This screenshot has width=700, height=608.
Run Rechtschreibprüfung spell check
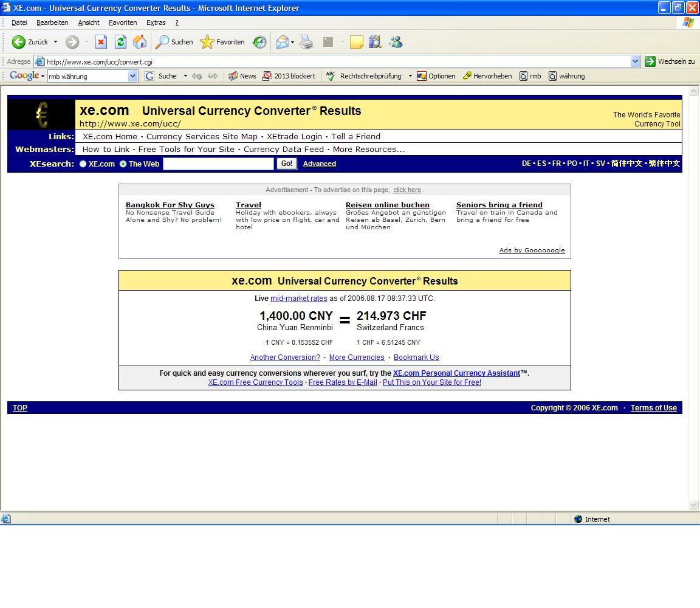[x=364, y=76]
